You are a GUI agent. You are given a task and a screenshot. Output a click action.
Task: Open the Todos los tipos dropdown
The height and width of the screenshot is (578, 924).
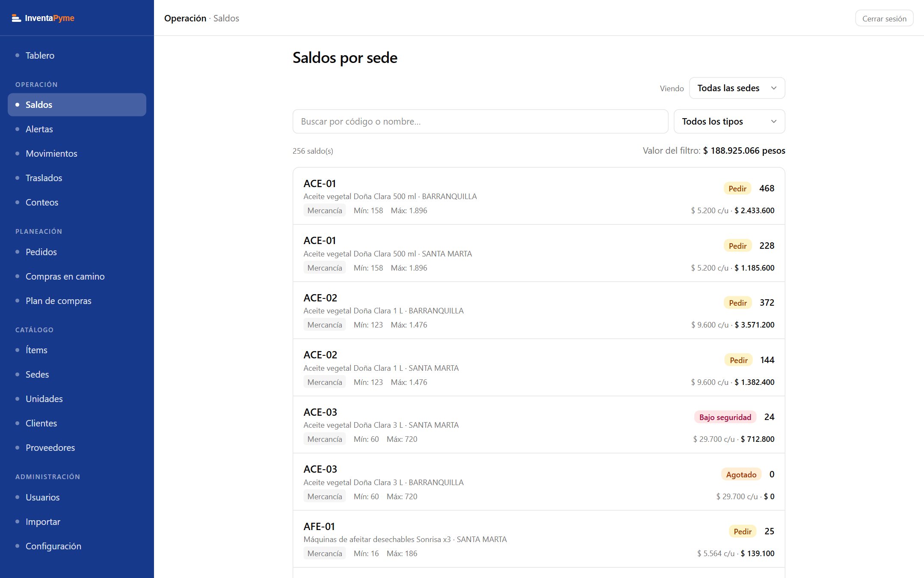click(x=729, y=122)
